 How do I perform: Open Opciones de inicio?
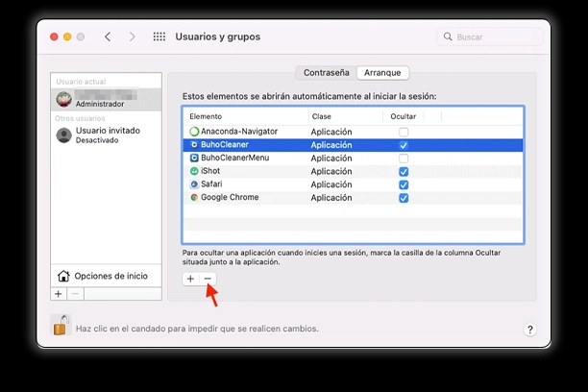click(x=106, y=276)
